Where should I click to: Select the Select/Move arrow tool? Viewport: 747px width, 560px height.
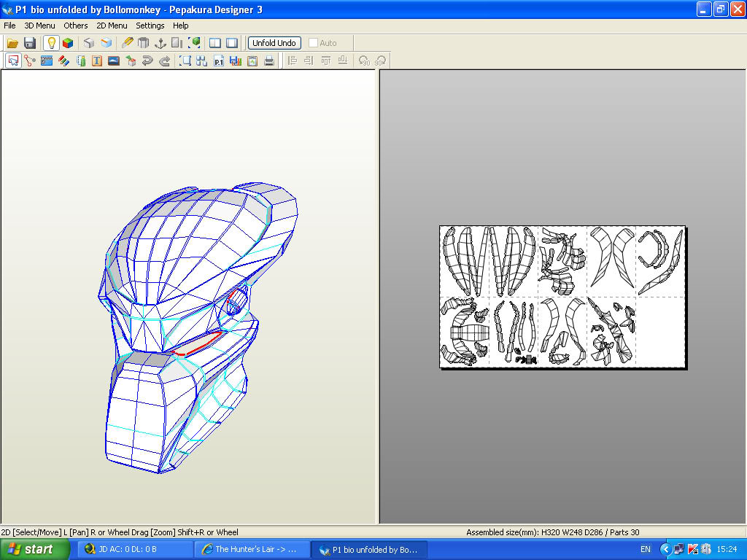coord(13,61)
